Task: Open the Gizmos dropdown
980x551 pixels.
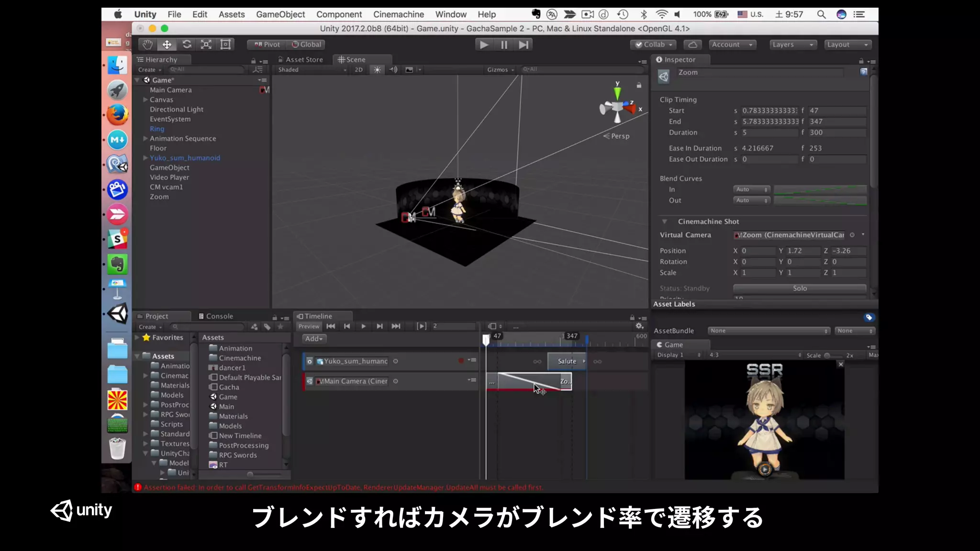Action: 501,70
